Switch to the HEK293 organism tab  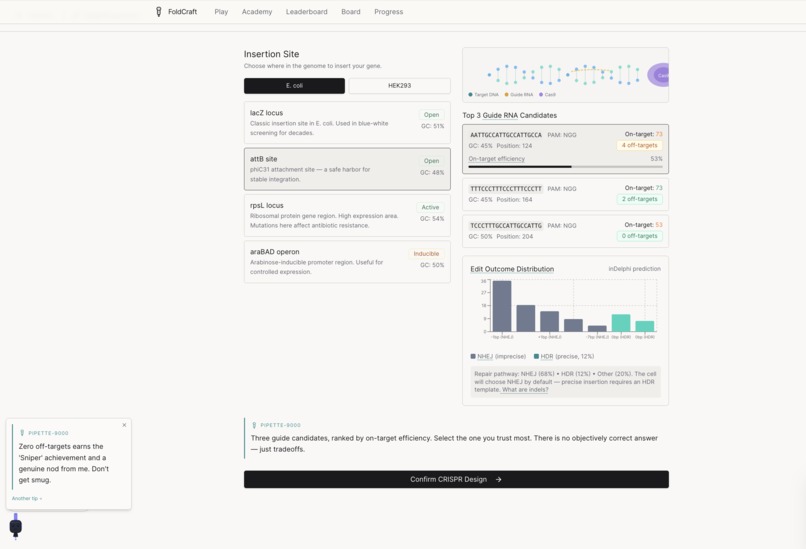[x=399, y=86]
